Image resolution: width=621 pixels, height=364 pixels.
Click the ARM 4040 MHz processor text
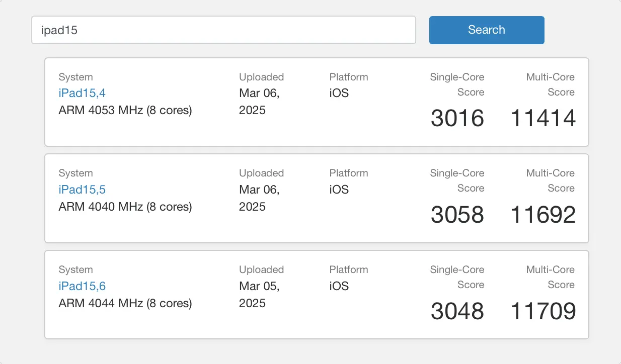pos(125,207)
